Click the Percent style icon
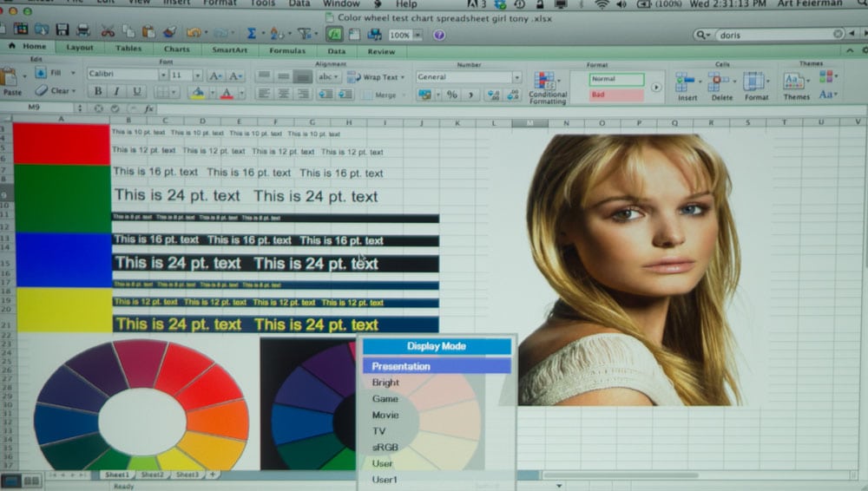 point(452,95)
